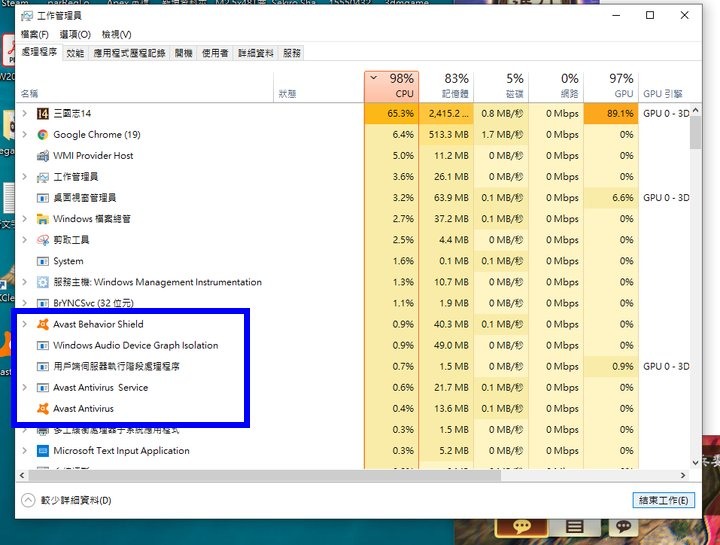Click the horizontal scrollbar thumb
720x545 pixels.
click(264, 475)
